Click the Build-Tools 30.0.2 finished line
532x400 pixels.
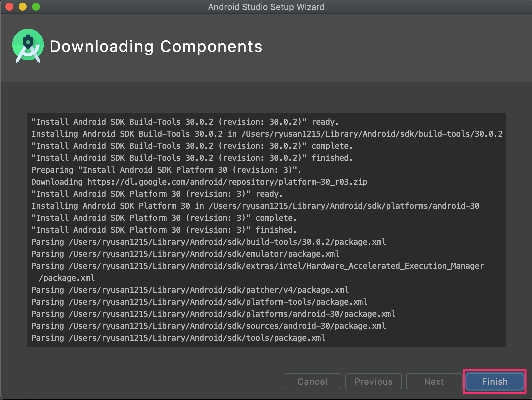point(192,158)
